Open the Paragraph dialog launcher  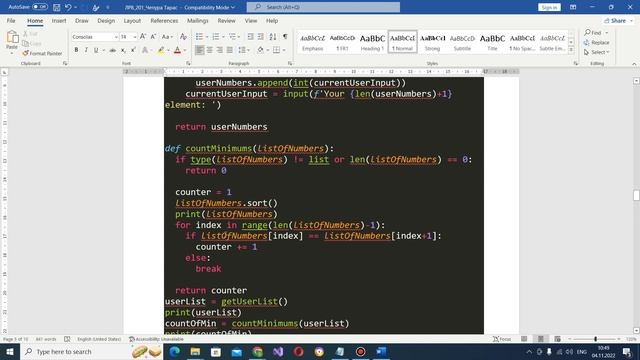290,63
